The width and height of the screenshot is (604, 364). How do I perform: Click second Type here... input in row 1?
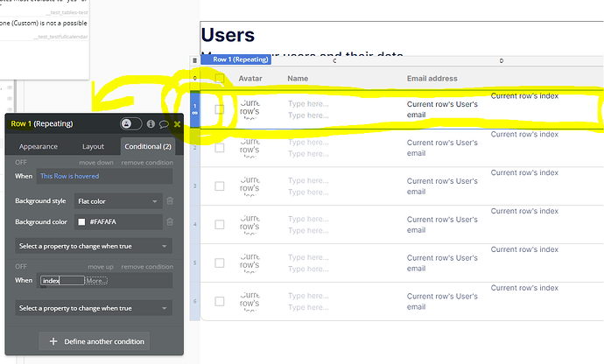point(308,115)
